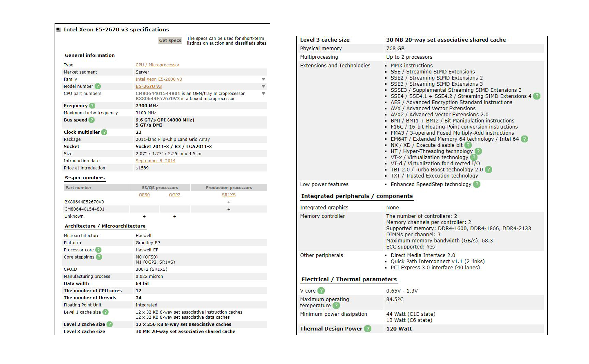Expand the CPU part numbers dropdown arrow
Viewport: 589px width, 364px height.
point(263,93)
